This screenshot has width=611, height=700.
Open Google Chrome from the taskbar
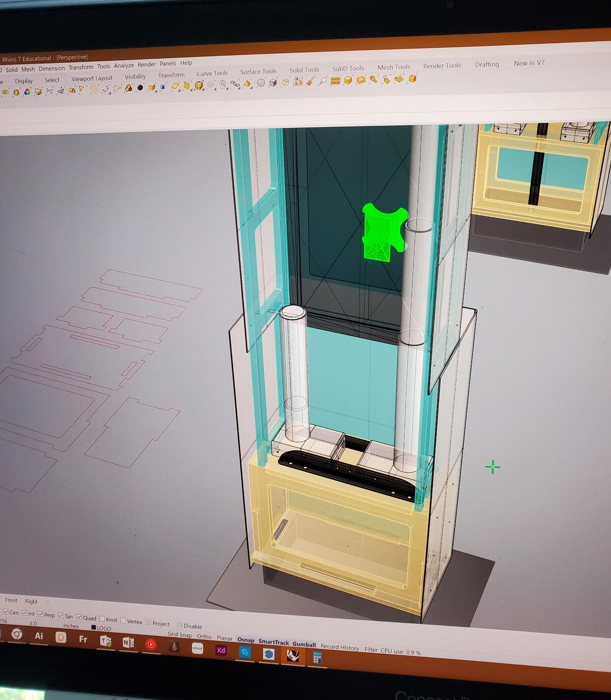pos(17,634)
